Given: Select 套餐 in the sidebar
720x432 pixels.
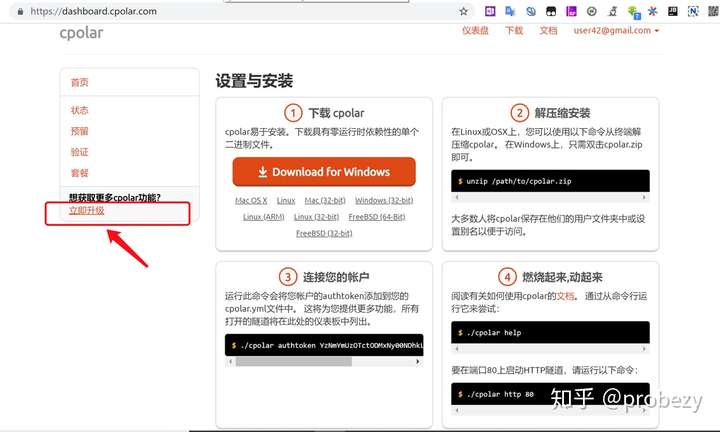Looking at the screenshot, I should coord(79,173).
